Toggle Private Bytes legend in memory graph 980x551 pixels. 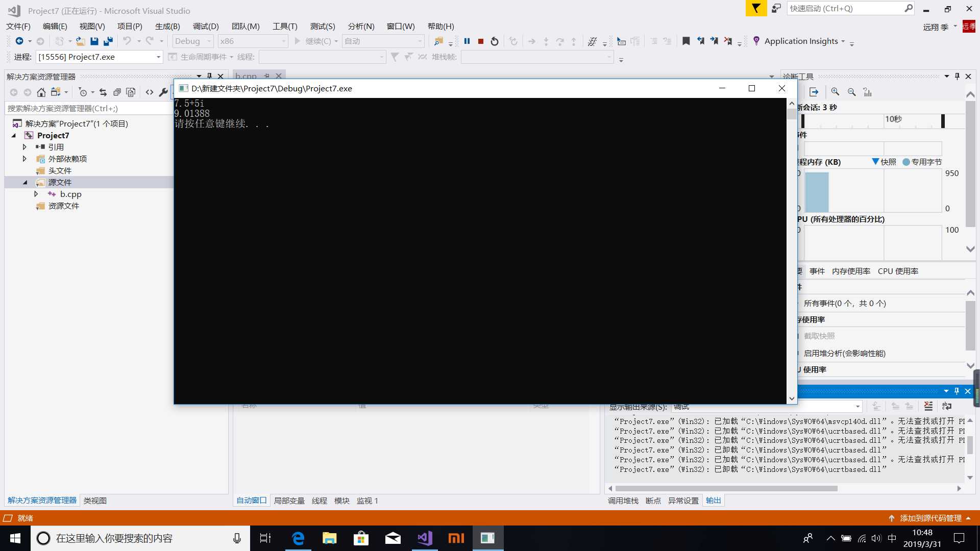click(906, 162)
